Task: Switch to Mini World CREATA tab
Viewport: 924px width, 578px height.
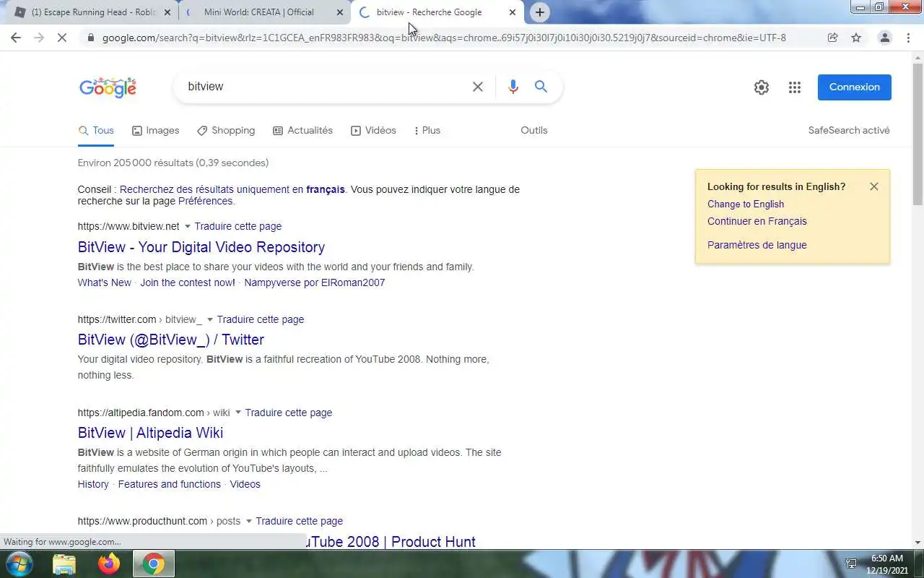Action: [x=263, y=12]
